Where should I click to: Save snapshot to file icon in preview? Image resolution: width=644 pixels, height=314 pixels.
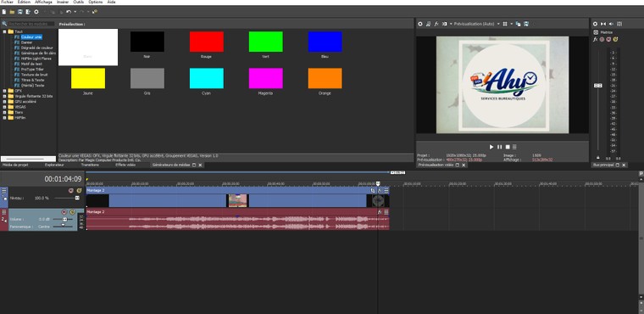(x=526, y=24)
